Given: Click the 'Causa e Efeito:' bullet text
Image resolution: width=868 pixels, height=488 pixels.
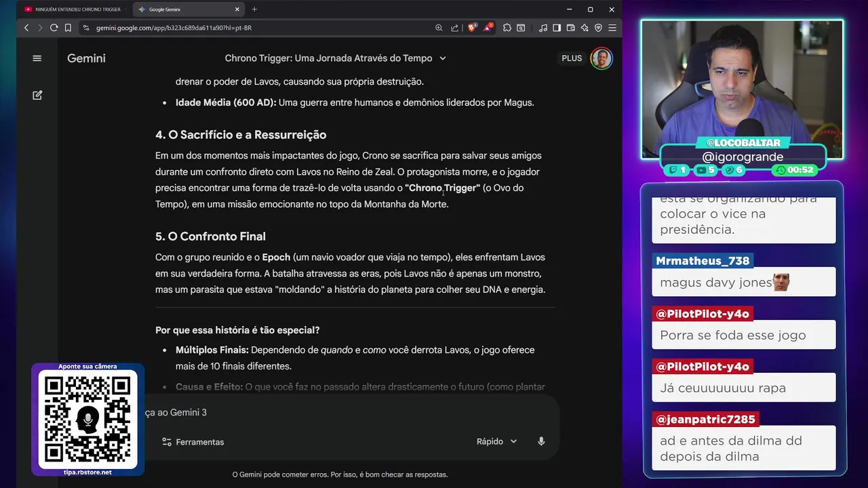Looking at the screenshot, I should [209, 386].
